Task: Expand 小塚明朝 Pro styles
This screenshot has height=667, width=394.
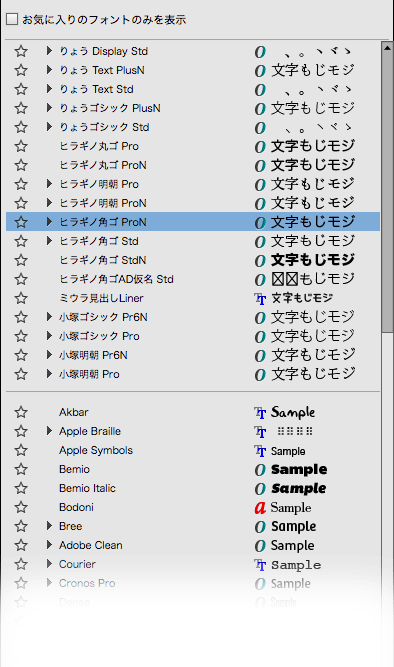Action: [49, 374]
